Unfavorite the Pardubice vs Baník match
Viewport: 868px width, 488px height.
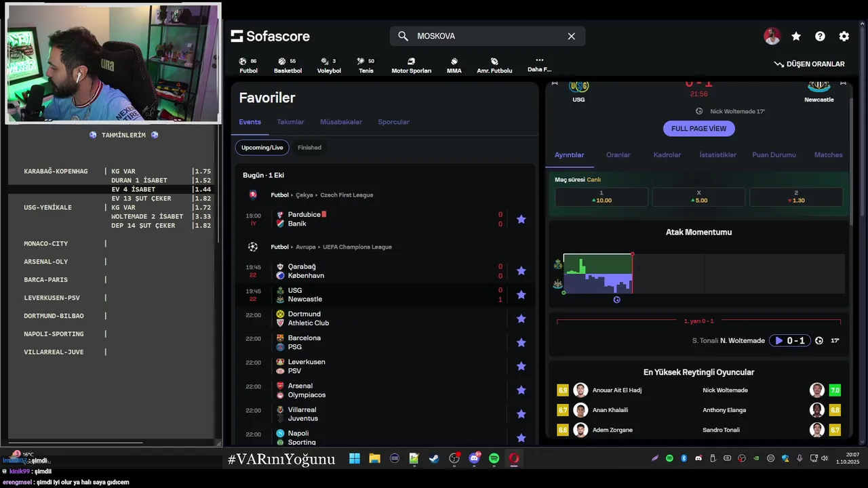click(521, 220)
